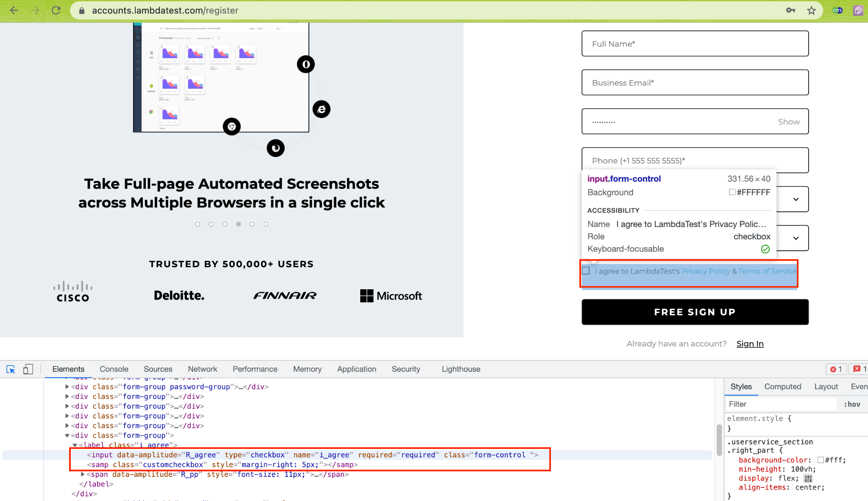The width and height of the screenshot is (868, 501).
Task: Click the FREE SIGN UP button
Action: (x=695, y=312)
